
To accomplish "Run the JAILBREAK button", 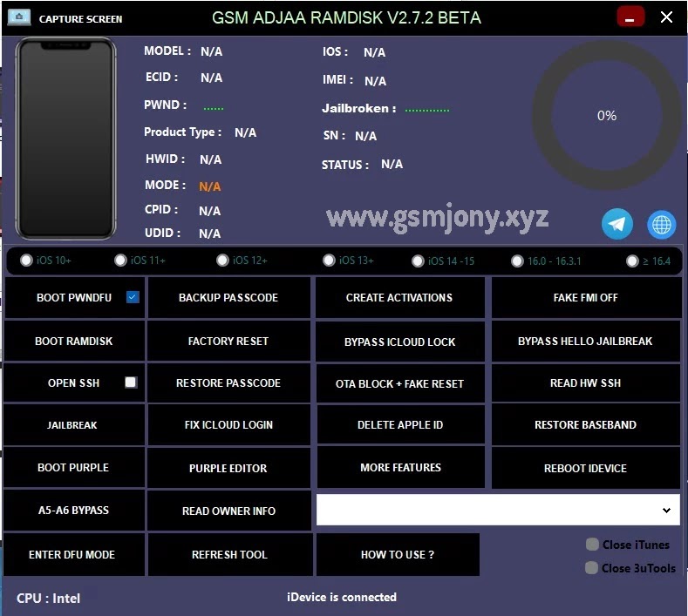I will (74, 425).
